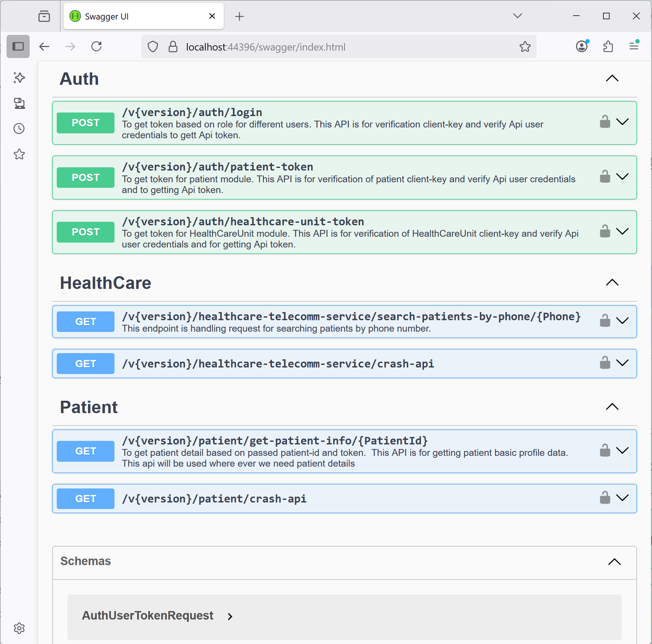
Task: Click GET button for healthcare-telecomm-service/crash-api
Action: coord(85,364)
